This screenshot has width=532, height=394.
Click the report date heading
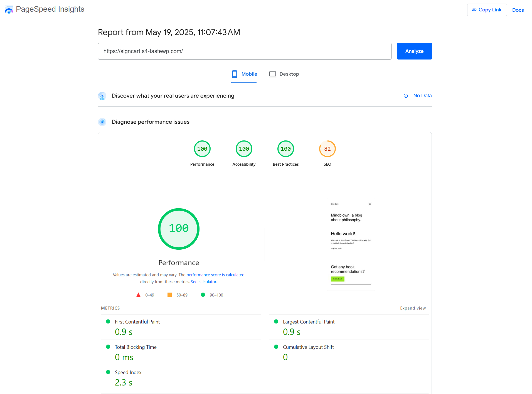(169, 32)
